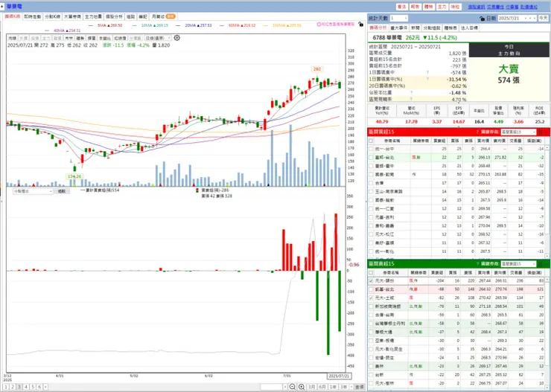Untick the checked 元大-頭份 seller row checkbox
Viewport: 551px width, 392px height.
point(371,280)
